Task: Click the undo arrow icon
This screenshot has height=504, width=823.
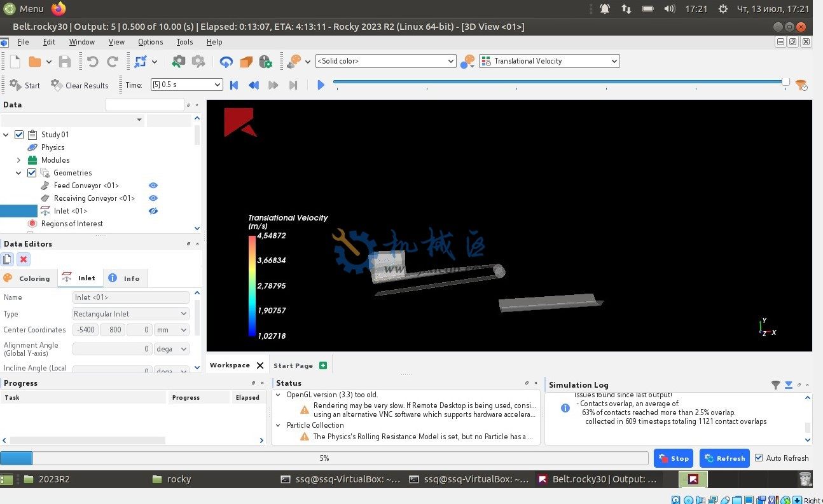Action: (x=93, y=62)
